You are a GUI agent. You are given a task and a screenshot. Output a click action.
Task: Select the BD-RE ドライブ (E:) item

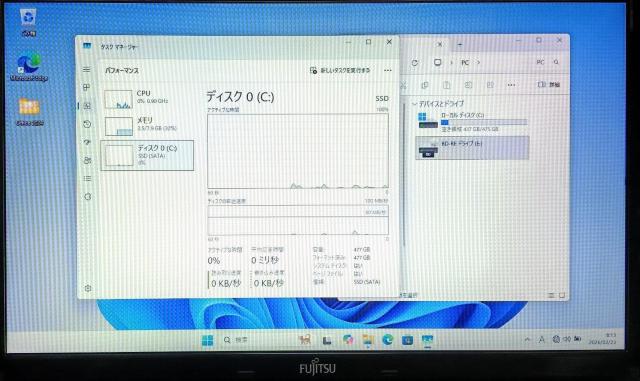coord(473,148)
